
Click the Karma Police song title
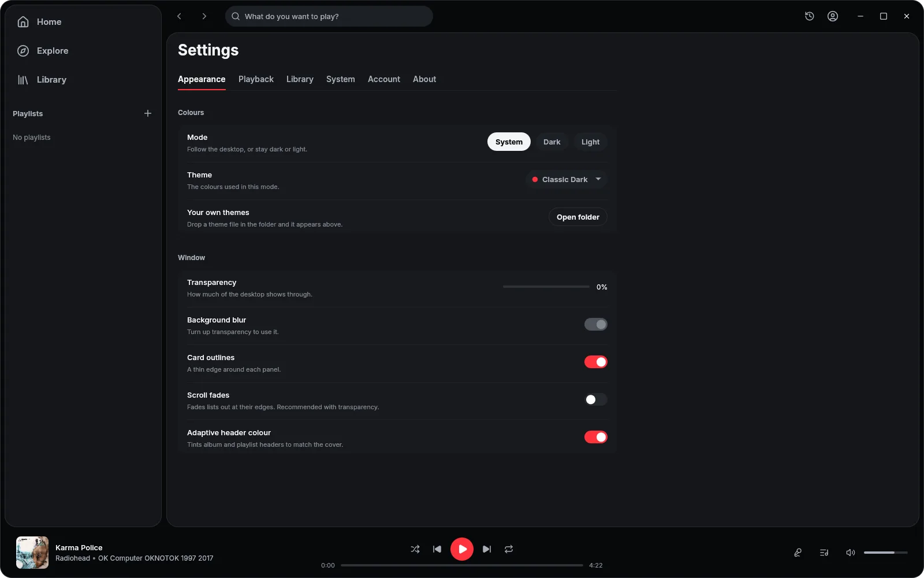[79, 547]
